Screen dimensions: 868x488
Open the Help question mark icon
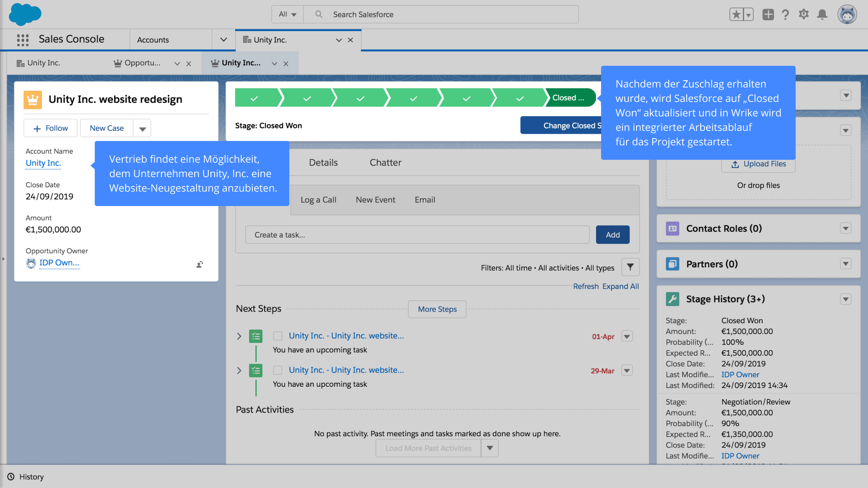pyautogui.click(x=785, y=14)
